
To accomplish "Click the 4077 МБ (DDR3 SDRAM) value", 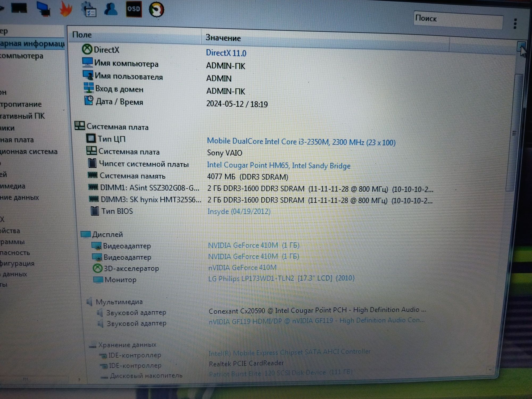I will tap(248, 177).
